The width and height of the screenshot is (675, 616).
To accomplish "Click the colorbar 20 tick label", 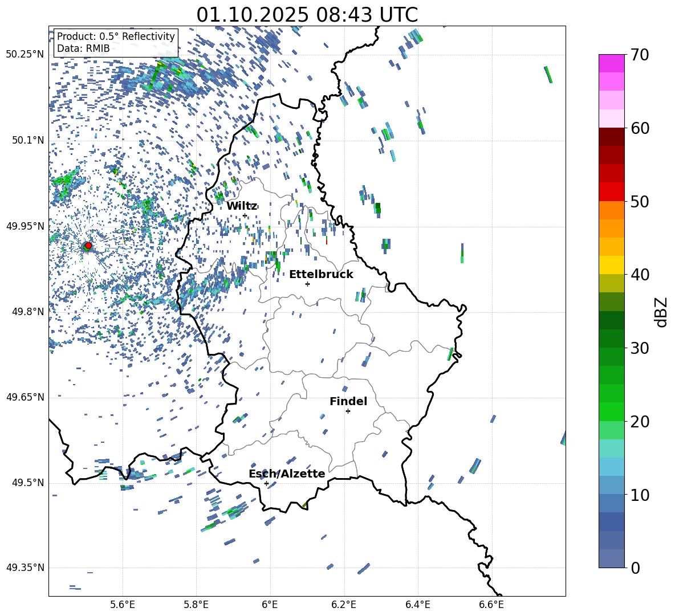I will tap(640, 421).
